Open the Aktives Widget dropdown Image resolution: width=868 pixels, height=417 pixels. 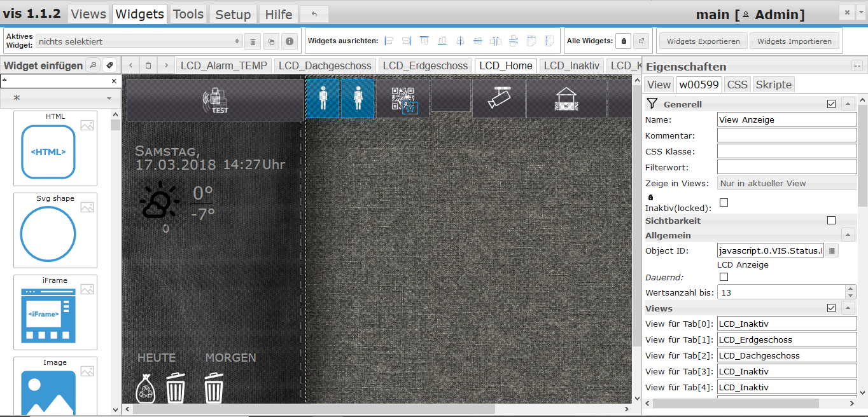pyautogui.click(x=139, y=41)
